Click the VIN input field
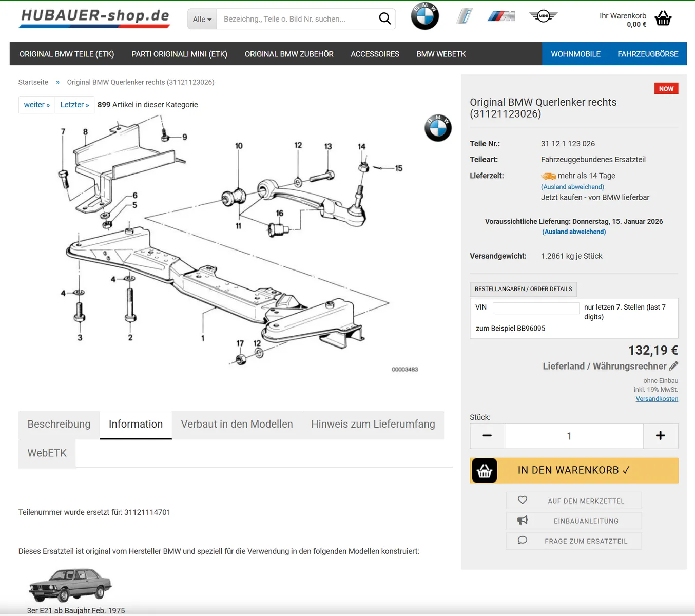This screenshot has width=695, height=616. [535, 308]
